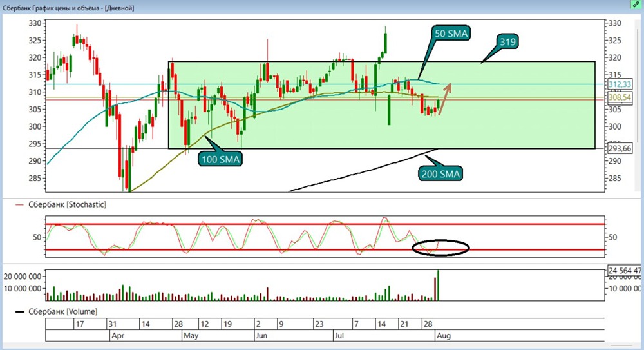The height and width of the screenshot is (350, 644).
Task: Click the Aug month label on timeline
Action: pyautogui.click(x=444, y=336)
